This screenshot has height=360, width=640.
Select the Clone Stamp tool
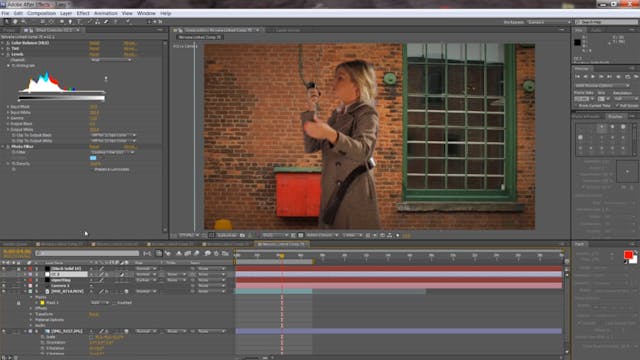(x=97, y=22)
